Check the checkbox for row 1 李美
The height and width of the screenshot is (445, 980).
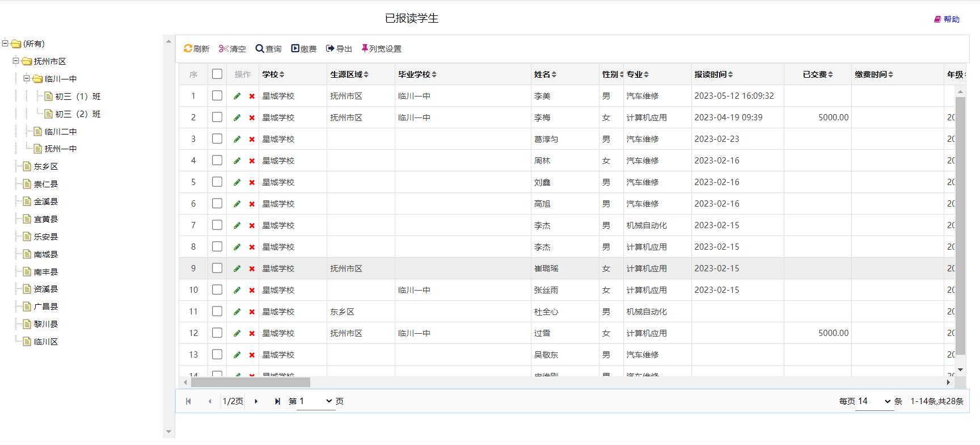pos(217,95)
